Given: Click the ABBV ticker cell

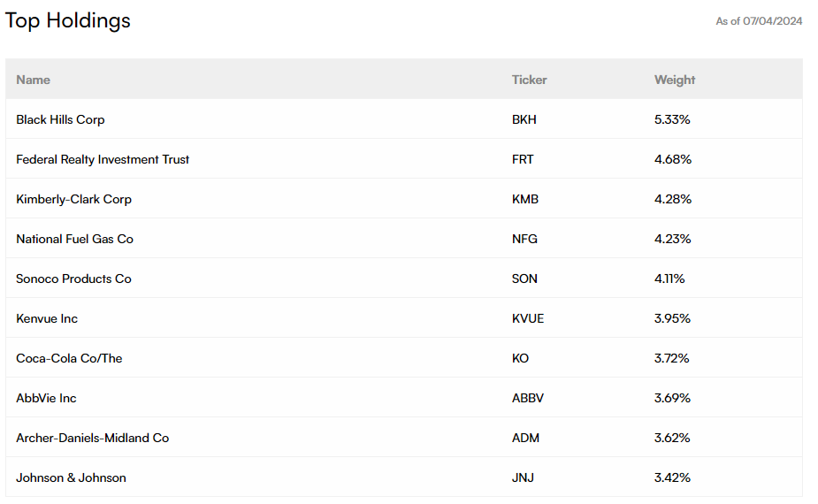Looking at the screenshot, I should pos(527,398).
